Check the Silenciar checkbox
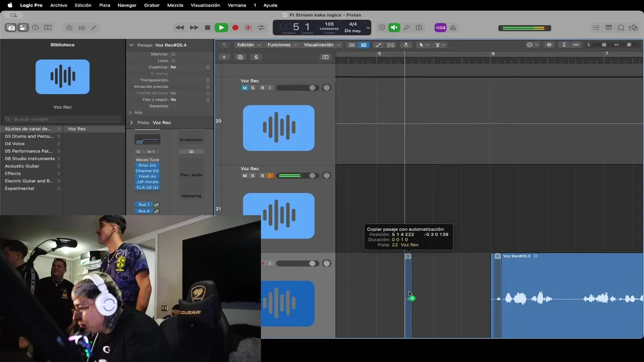The height and width of the screenshot is (362, 644). [x=173, y=54]
